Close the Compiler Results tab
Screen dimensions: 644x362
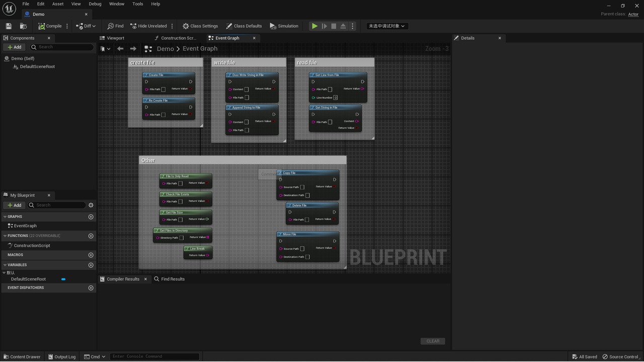click(145, 279)
